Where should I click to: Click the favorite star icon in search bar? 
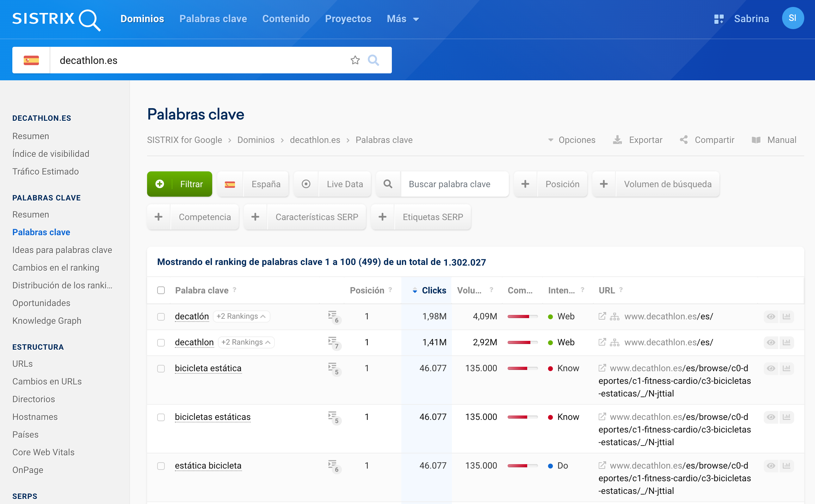pos(355,60)
